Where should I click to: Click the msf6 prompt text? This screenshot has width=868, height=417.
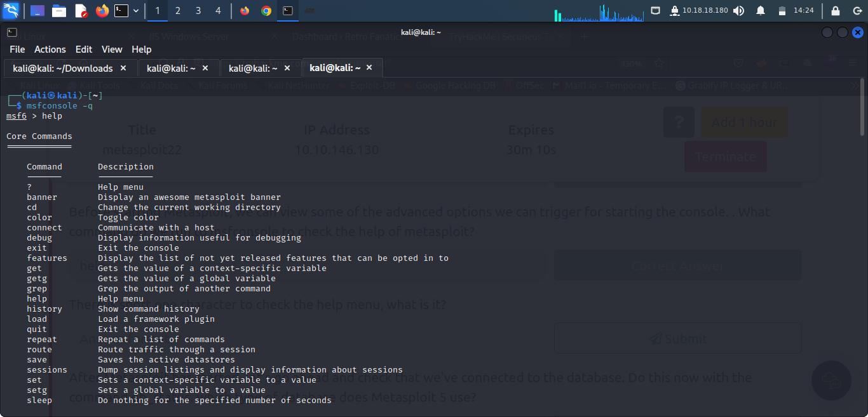(17, 116)
